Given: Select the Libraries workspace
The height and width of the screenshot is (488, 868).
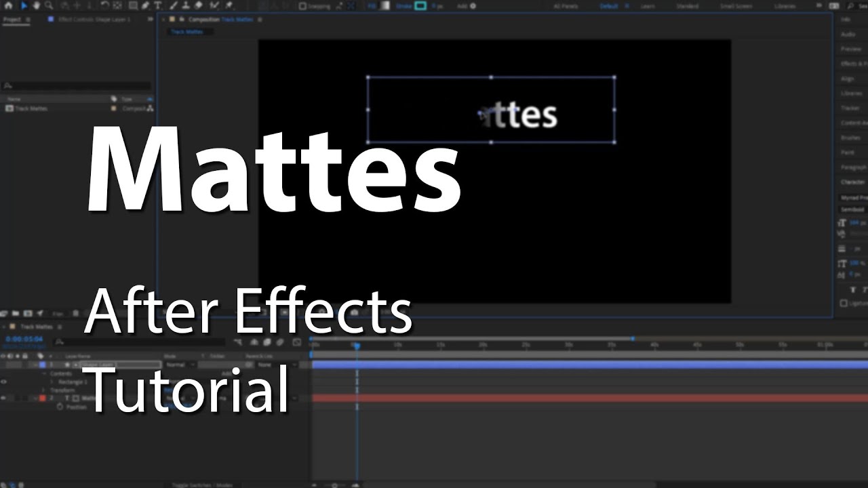Looking at the screenshot, I should (785, 6).
